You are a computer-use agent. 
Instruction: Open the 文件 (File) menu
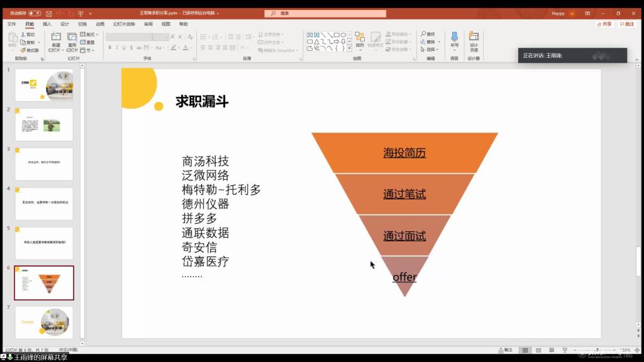pyautogui.click(x=11, y=25)
